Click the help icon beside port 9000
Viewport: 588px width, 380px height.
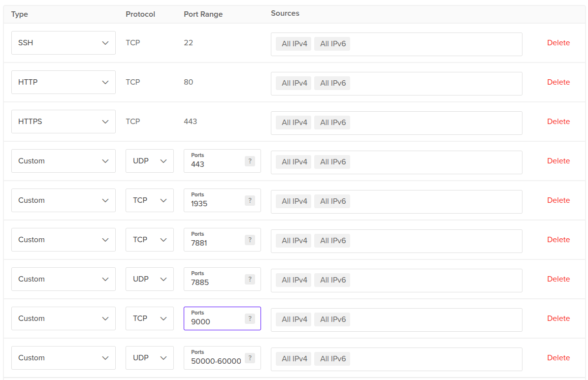tap(250, 319)
